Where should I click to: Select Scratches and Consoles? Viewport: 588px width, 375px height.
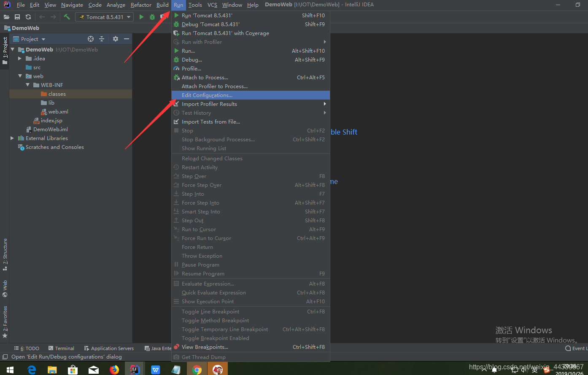(51, 147)
